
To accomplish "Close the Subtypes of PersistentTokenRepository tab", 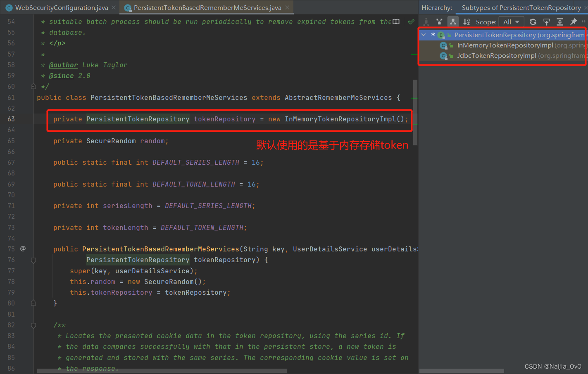I will pos(586,7).
